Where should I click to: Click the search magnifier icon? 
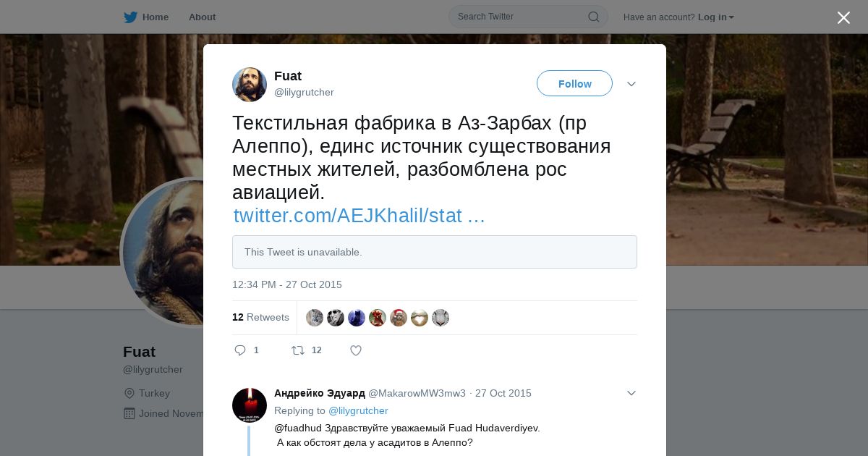593,17
